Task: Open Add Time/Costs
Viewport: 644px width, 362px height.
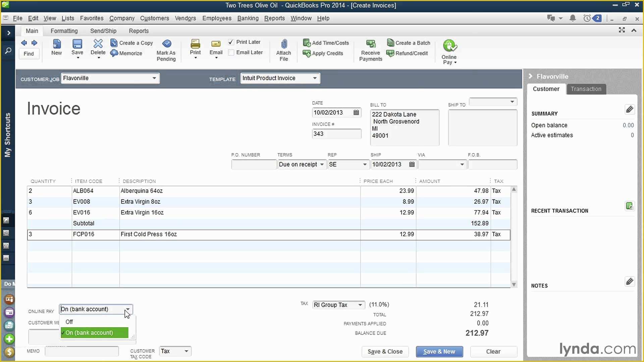Action: click(x=326, y=43)
